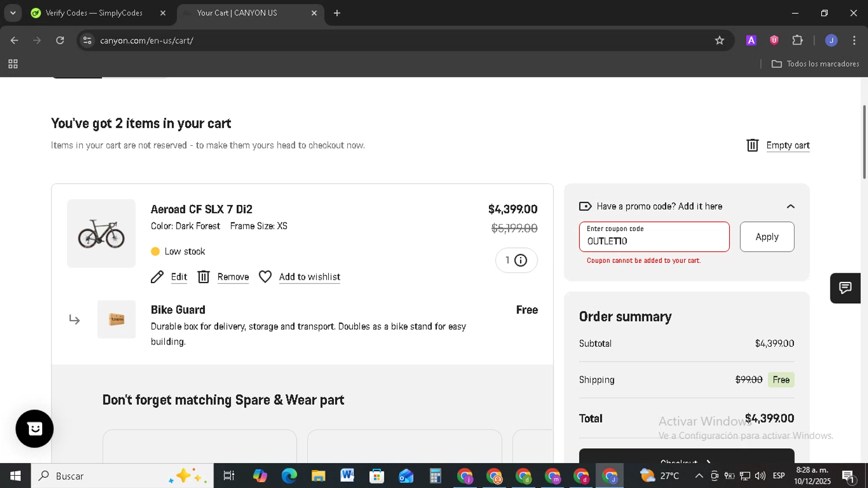Image resolution: width=868 pixels, height=488 pixels.
Task: Open Copilot from taskbar
Action: 260,476
